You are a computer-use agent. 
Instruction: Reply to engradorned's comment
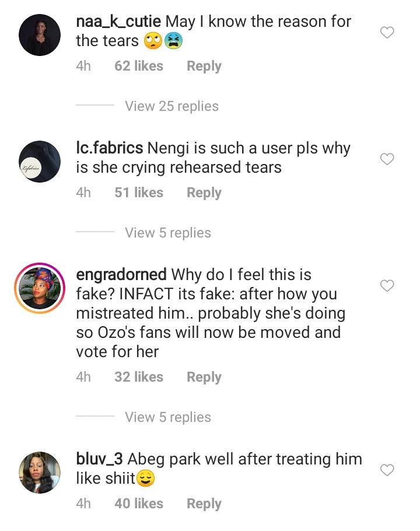point(204,377)
